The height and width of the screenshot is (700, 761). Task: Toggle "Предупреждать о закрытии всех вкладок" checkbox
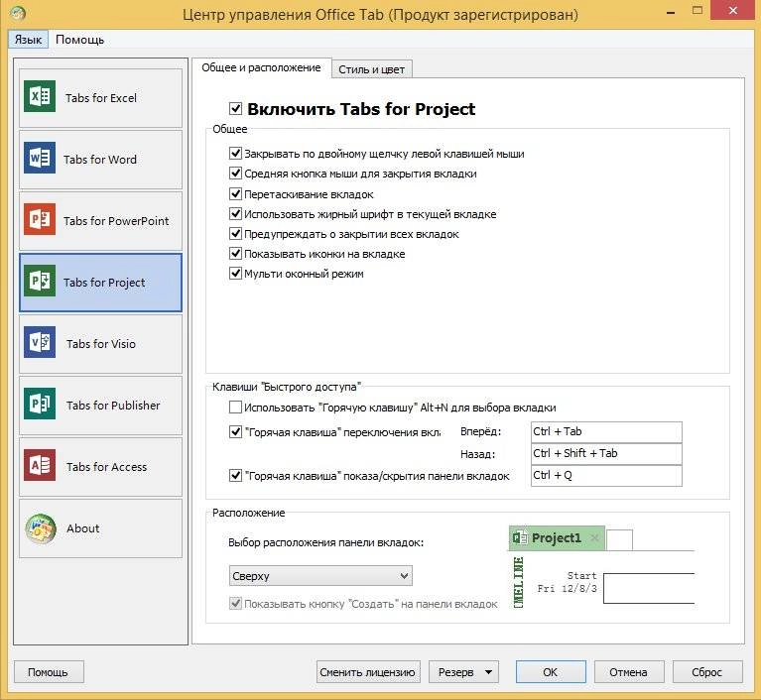click(235, 233)
